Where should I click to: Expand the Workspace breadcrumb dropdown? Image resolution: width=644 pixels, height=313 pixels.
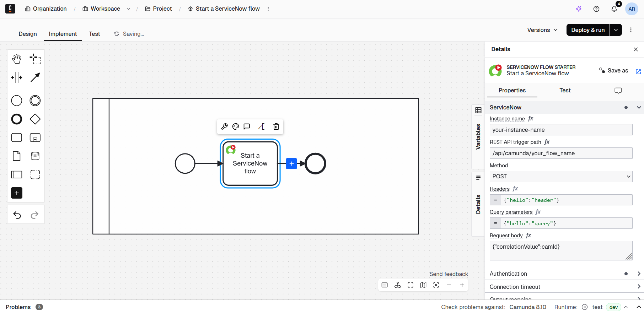[x=129, y=9]
